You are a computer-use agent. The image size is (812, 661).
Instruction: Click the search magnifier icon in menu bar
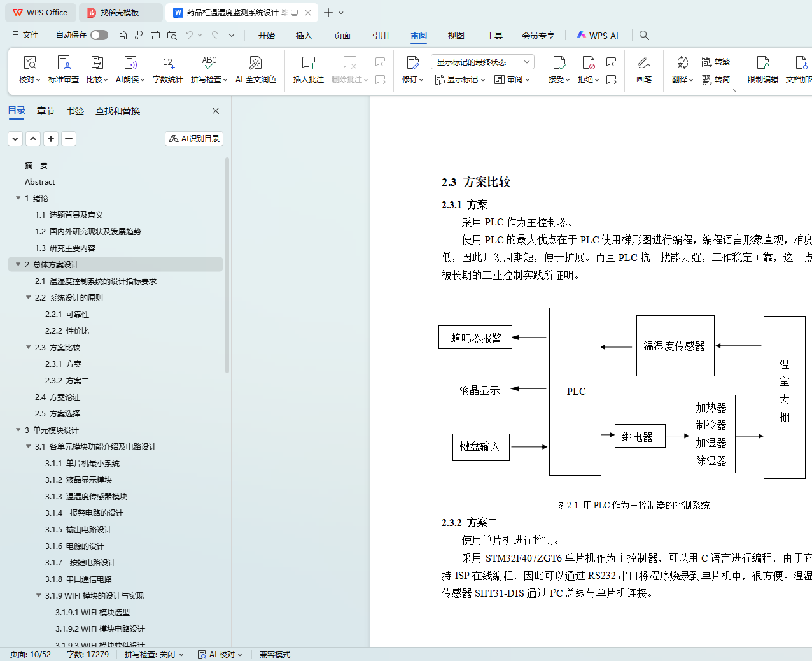click(644, 36)
